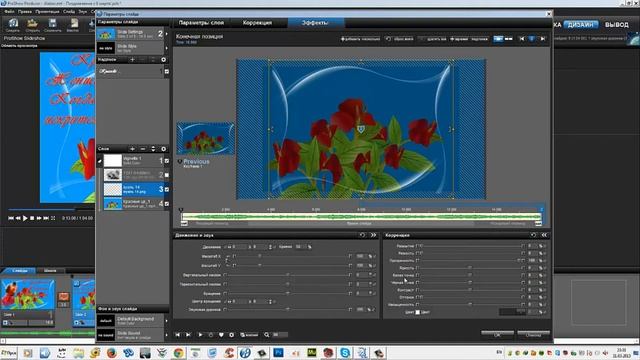Click the heart favorite icon in footer

tap(221, 335)
